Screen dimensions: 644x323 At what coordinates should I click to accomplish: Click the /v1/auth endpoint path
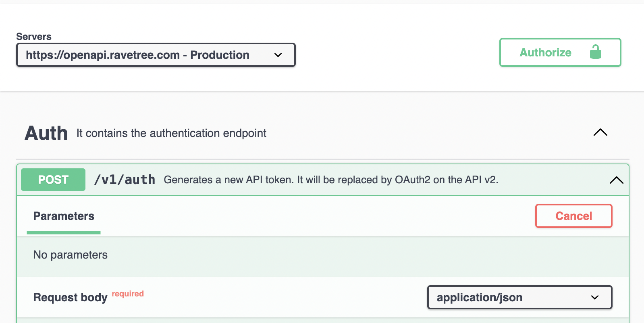point(125,180)
